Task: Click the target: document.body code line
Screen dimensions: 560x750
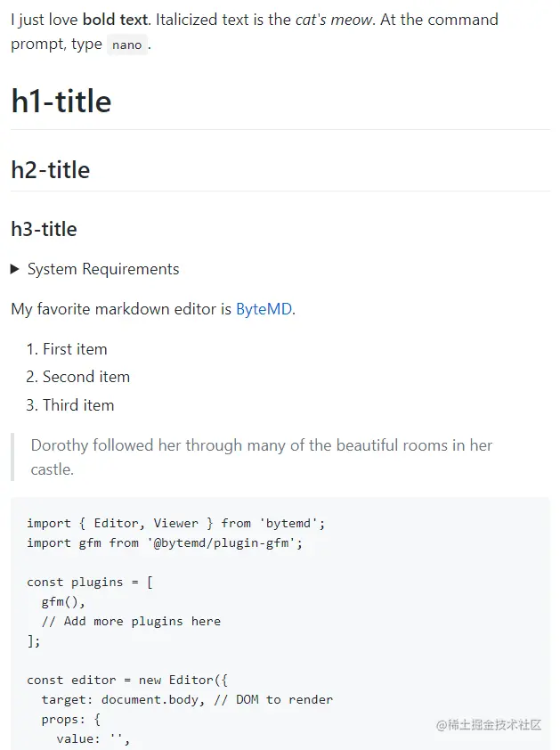Action: point(187,700)
